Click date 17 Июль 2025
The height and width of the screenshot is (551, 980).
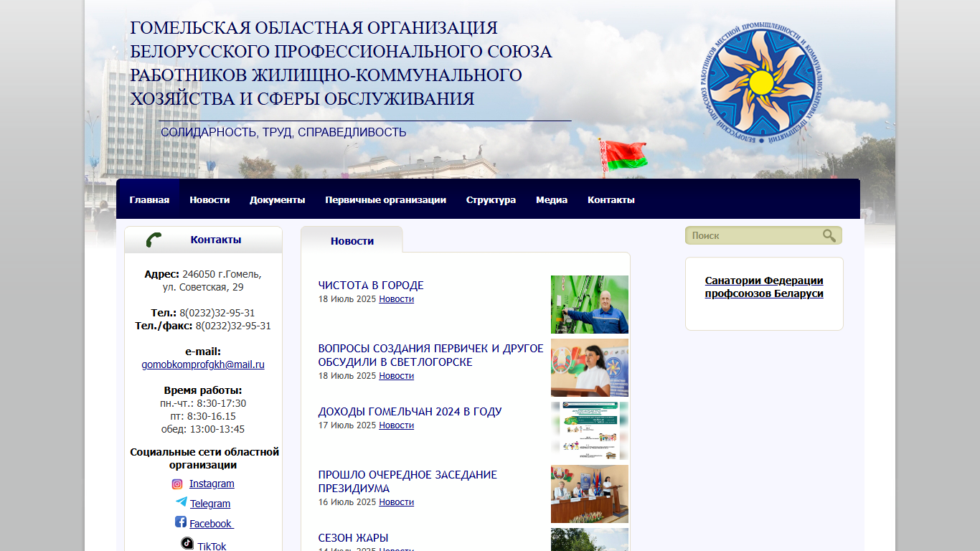(x=347, y=425)
